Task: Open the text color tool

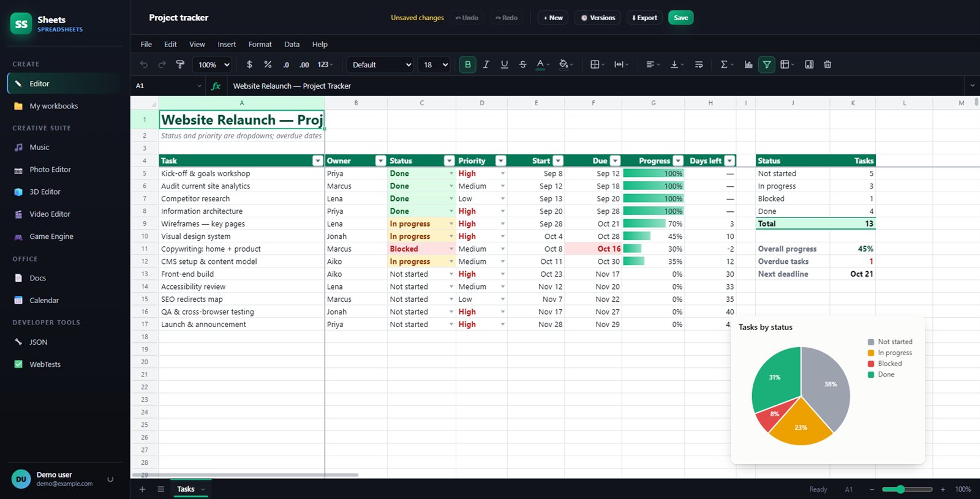Action: (543, 64)
